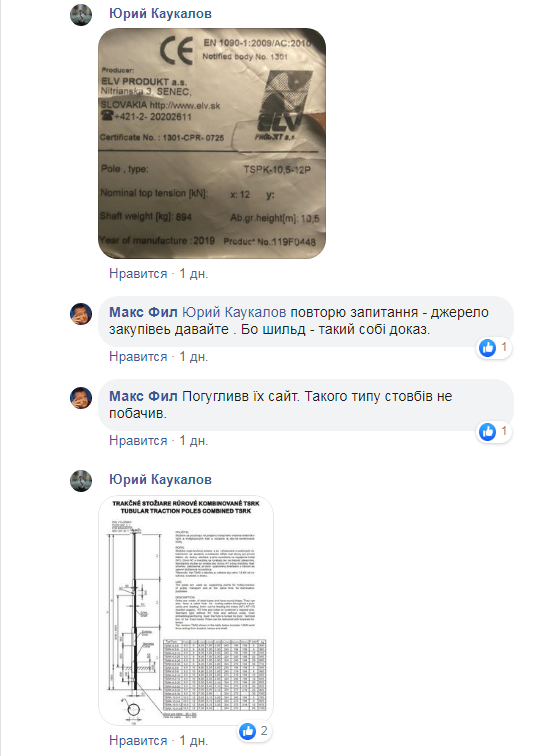Open tubular traction poles TSRK document image

click(x=186, y=610)
